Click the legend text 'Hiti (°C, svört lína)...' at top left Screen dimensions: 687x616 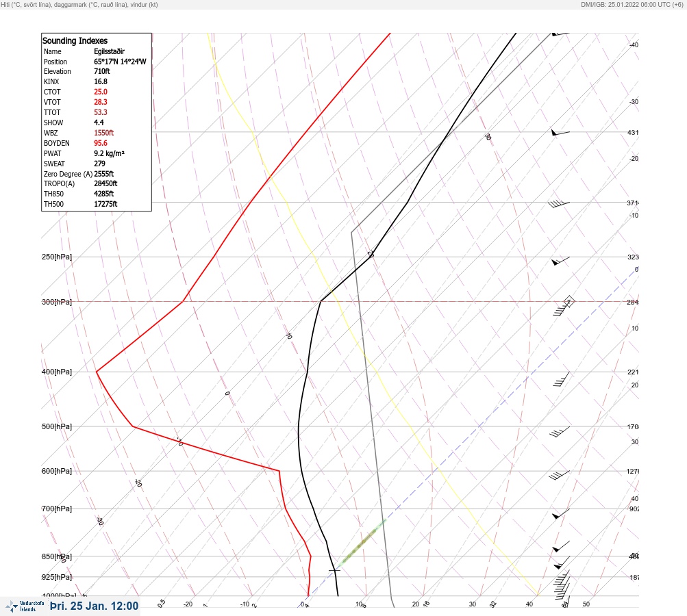pyautogui.click(x=79, y=4)
